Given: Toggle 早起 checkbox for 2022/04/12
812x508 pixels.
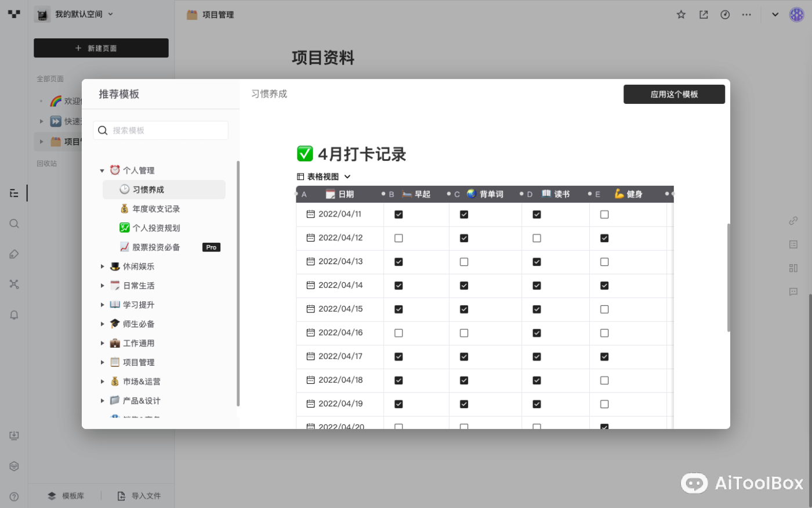Looking at the screenshot, I should [398, 238].
